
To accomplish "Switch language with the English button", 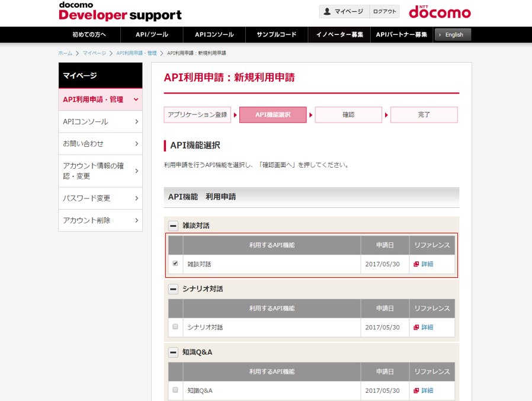I will [x=453, y=34].
